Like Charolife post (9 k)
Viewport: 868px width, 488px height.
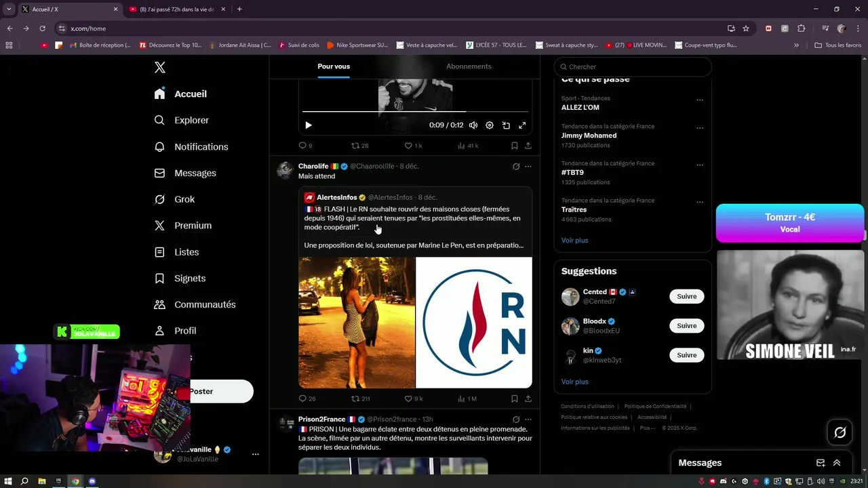[x=414, y=399]
